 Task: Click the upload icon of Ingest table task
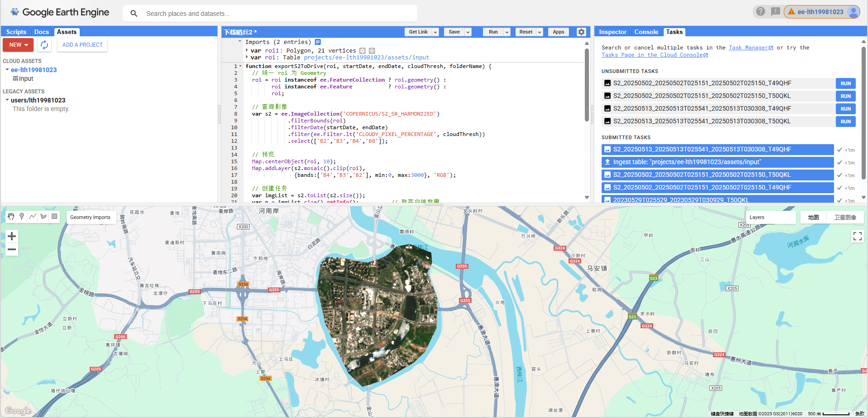tap(608, 162)
